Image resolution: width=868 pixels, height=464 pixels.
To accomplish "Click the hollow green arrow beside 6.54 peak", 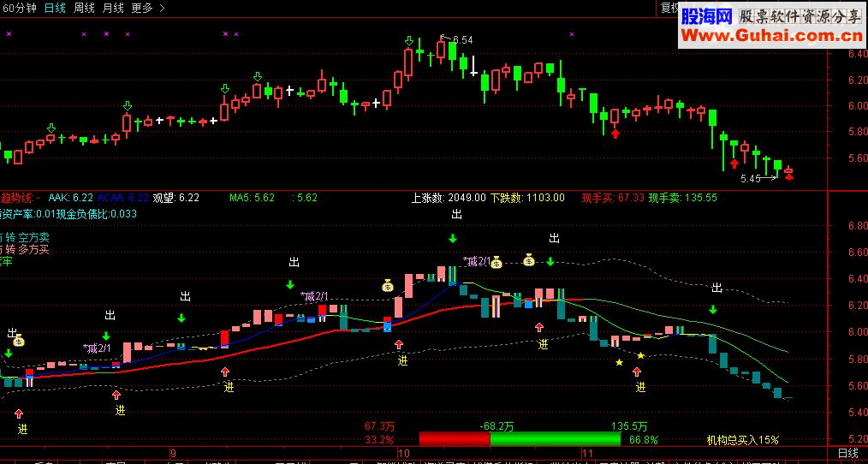I will click(x=409, y=40).
